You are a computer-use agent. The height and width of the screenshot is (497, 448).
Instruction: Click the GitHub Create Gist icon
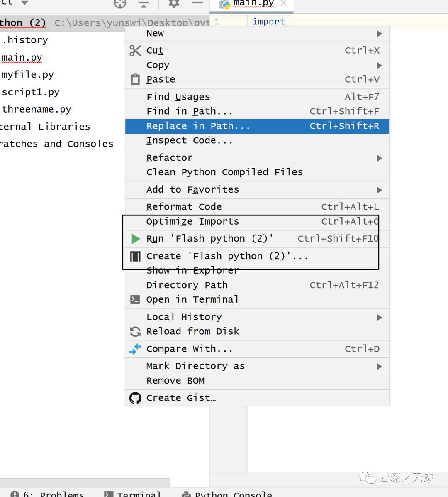click(x=135, y=398)
